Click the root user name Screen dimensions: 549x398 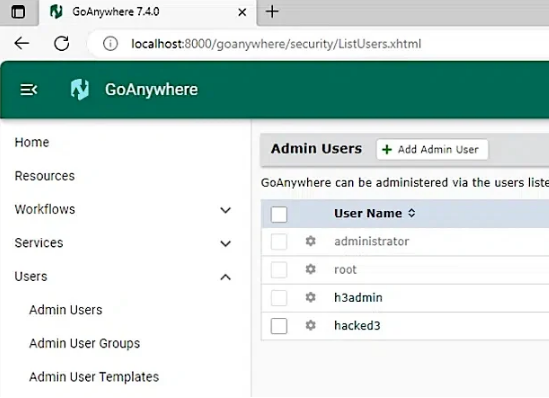pyautogui.click(x=345, y=270)
